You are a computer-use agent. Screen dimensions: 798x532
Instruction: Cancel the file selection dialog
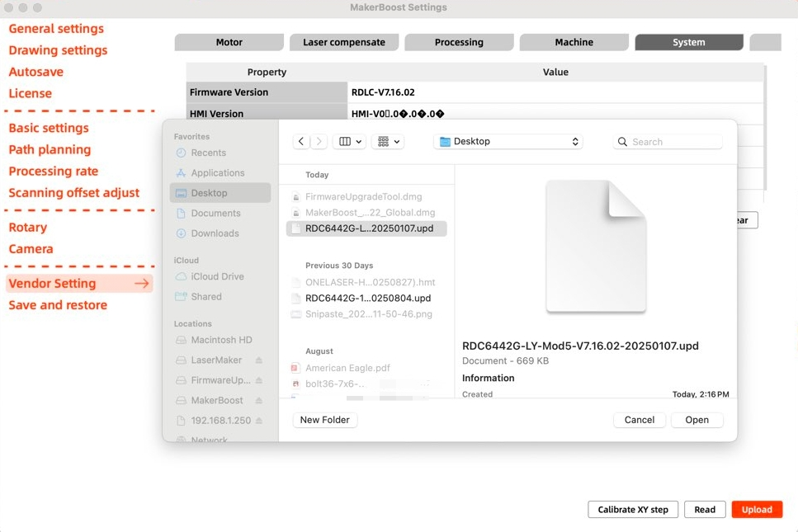(x=639, y=420)
